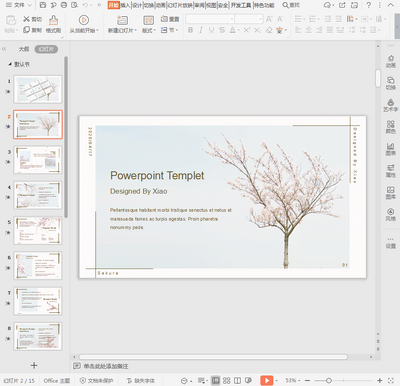Open the Style (风格) side panel
Screen dimensions: 400x386
(x=391, y=215)
